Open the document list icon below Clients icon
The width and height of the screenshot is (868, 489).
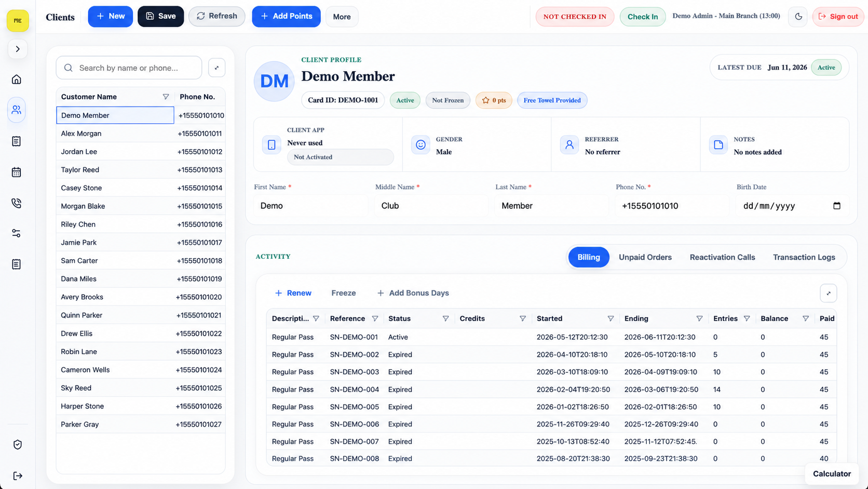[17, 141]
